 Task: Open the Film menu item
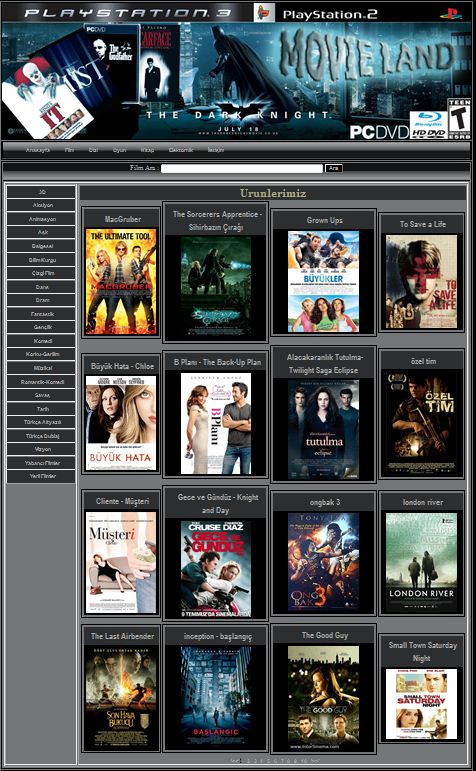pos(69,150)
